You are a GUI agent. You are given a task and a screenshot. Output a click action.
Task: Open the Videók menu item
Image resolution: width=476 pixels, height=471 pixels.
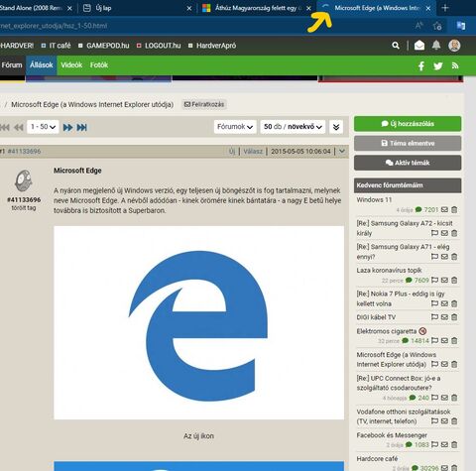pos(71,65)
